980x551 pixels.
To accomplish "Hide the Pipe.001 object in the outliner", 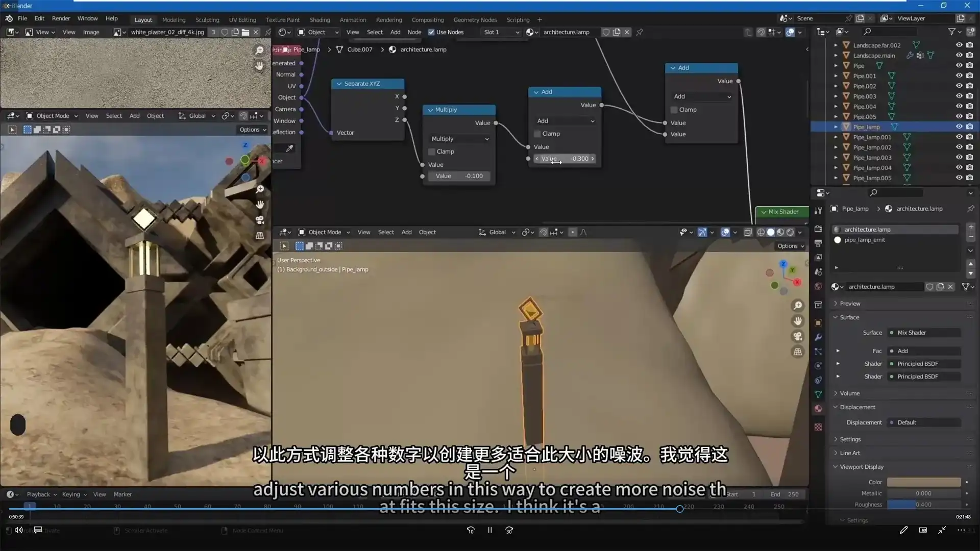I will [960, 76].
